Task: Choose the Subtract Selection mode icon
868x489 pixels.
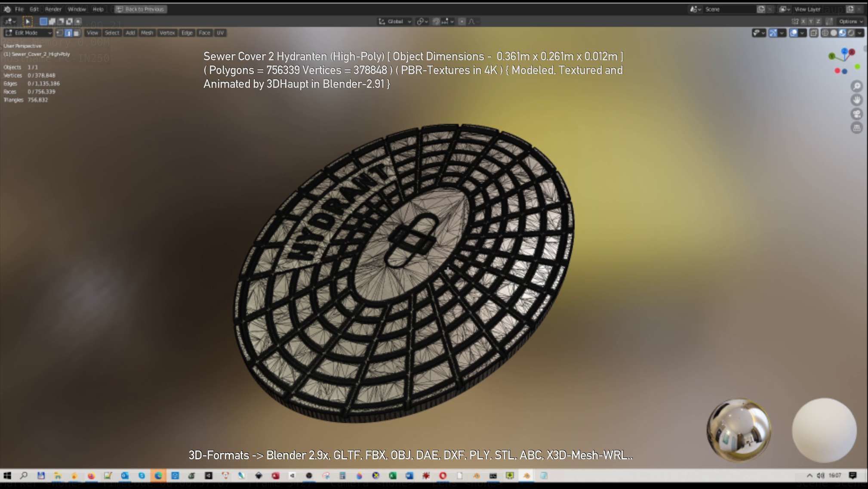Action: pyautogui.click(x=61, y=21)
